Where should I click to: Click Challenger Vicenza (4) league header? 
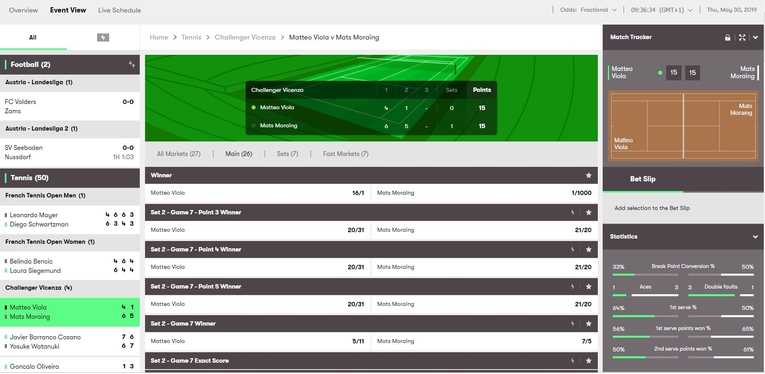(x=70, y=288)
